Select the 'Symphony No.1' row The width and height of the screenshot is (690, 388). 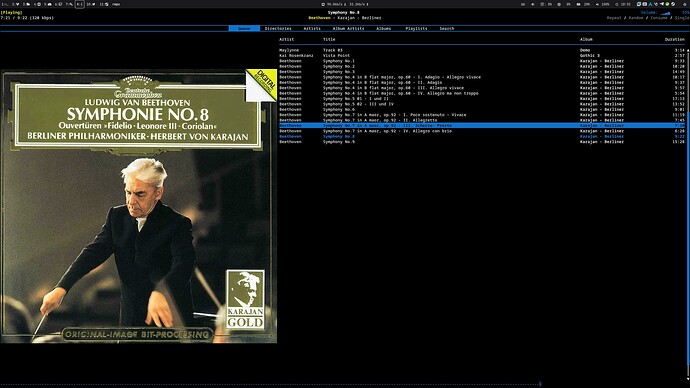tap(482, 61)
